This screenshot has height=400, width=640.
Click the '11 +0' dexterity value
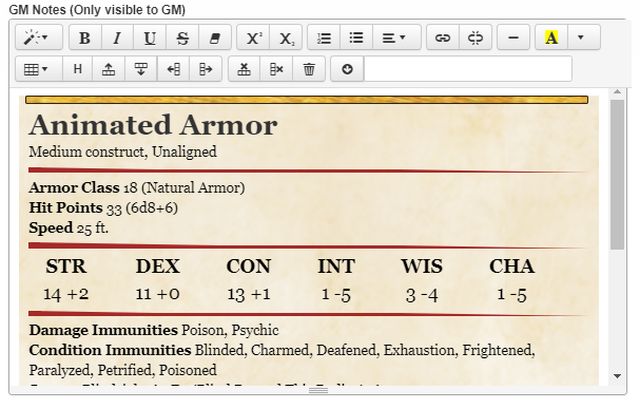[x=158, y=294]
